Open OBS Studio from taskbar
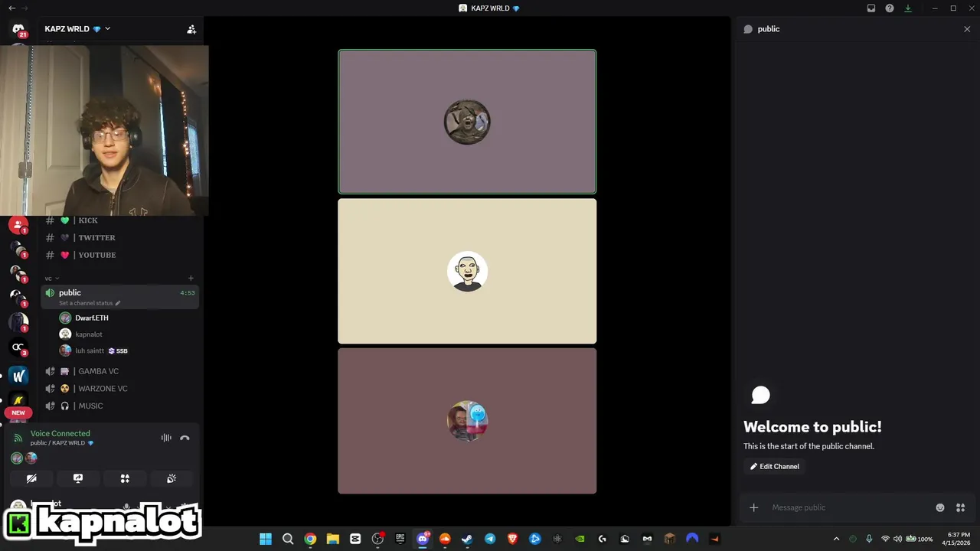 [x=377, y=539]
